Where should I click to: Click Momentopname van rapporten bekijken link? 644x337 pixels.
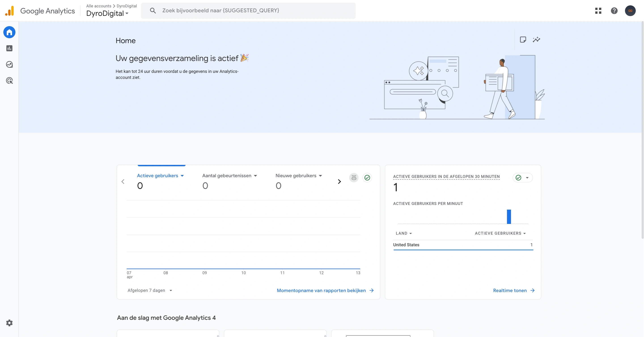[325, 290]
